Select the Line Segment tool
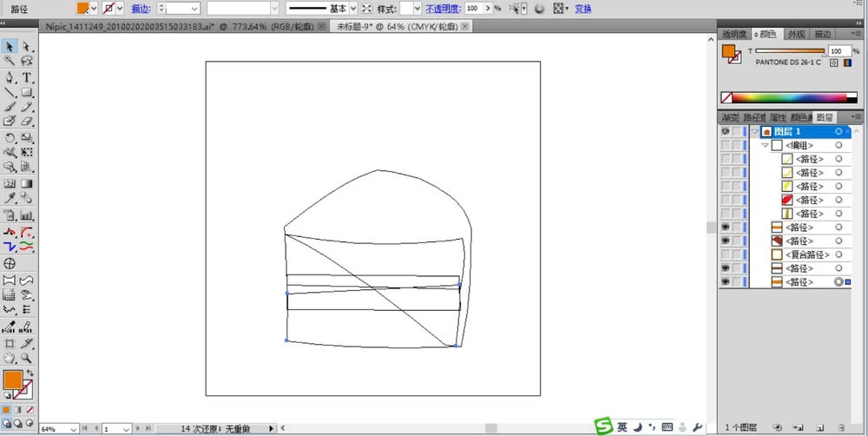 pyautogui.click(x=10, y=93)
